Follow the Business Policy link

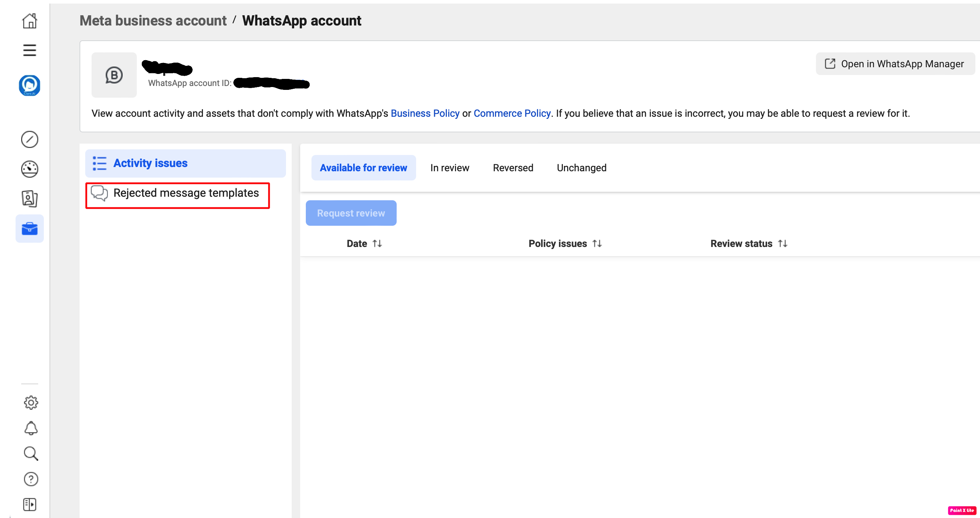[425, 113]
